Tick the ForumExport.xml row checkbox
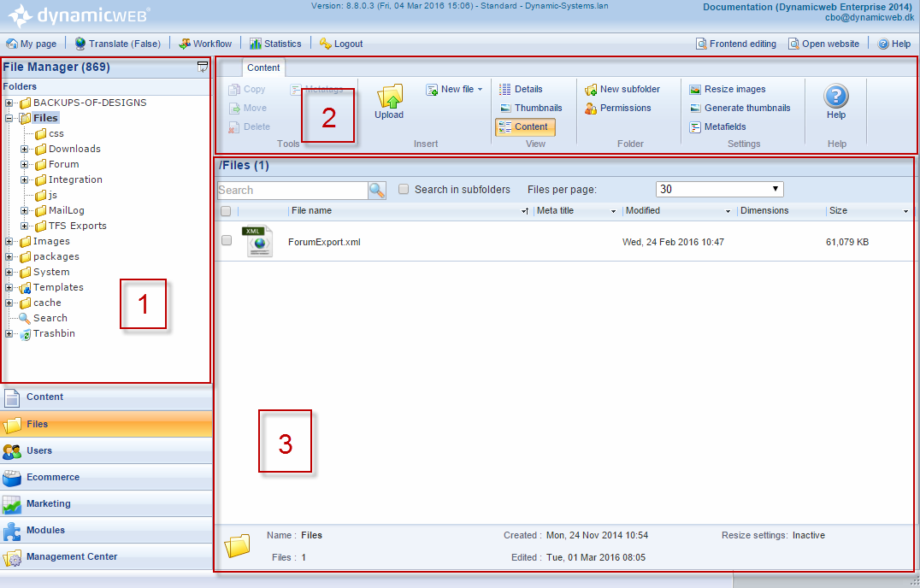This screenshot has height=588, width=920. pyautogui.click(x=227, y=241)
